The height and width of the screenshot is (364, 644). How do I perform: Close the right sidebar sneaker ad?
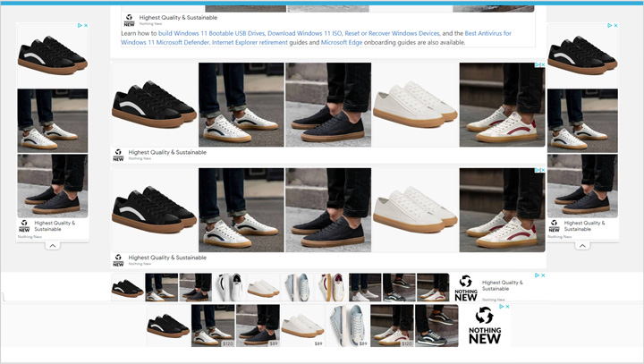pyautogui.click(x=615, y=25)
